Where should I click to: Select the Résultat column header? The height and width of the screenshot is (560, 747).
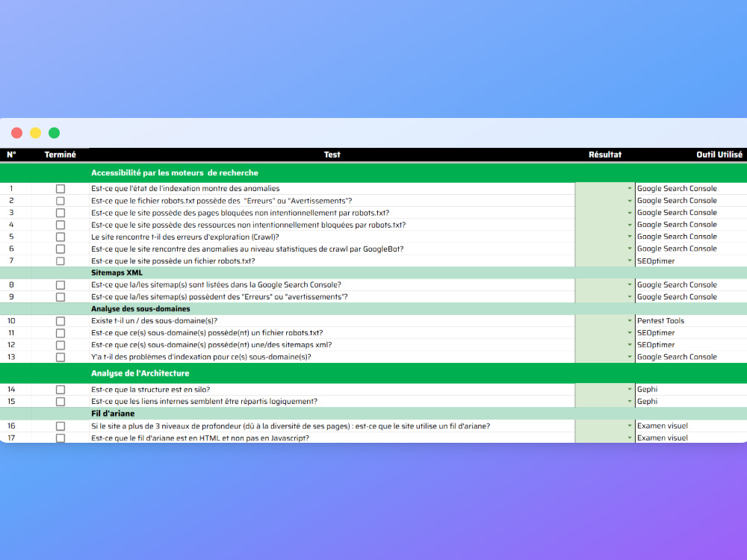coord(605,155)
